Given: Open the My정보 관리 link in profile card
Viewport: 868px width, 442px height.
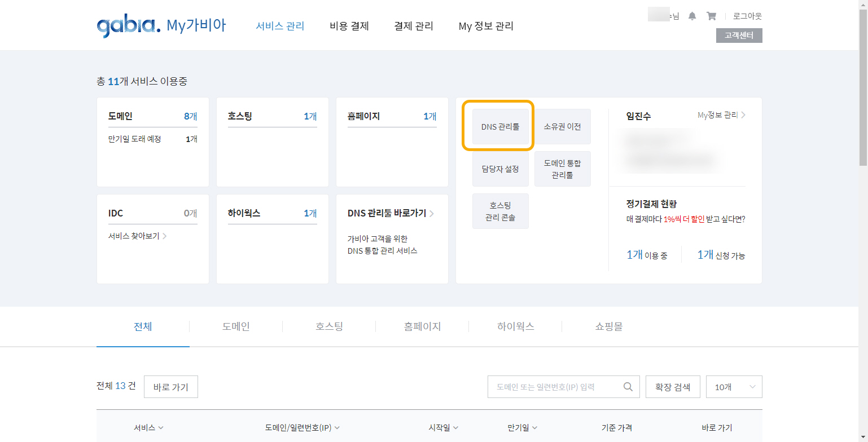Looking at the screenshot, I should [x=721, y=115].
